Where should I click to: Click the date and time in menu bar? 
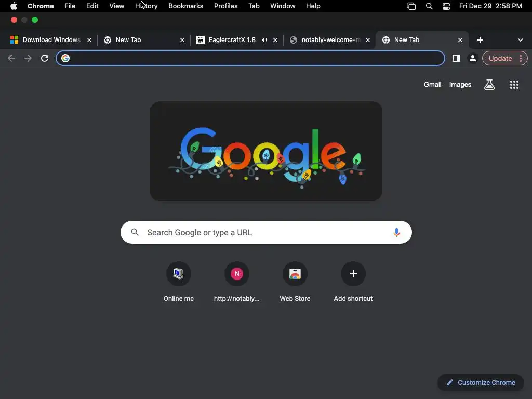(490, 6)
